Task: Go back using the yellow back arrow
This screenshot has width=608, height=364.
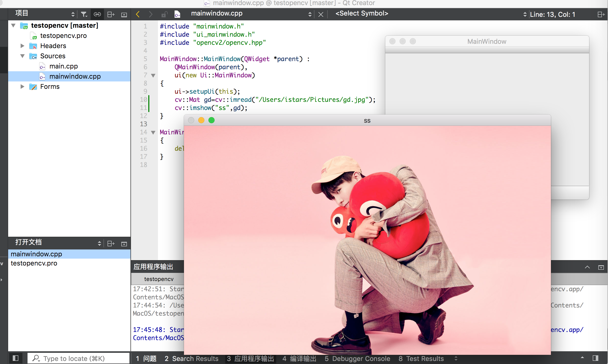Action: click(x=138, y=14)
